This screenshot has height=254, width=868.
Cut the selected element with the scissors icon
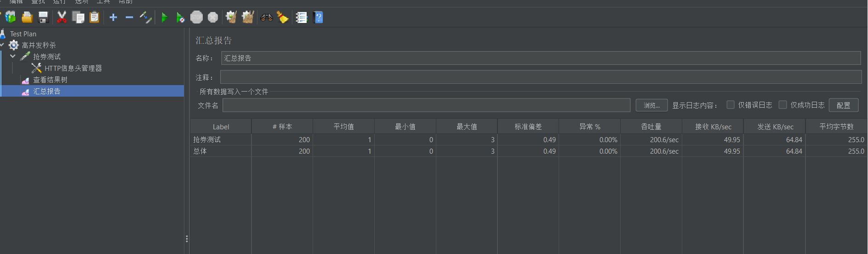(x=62, y=17)
